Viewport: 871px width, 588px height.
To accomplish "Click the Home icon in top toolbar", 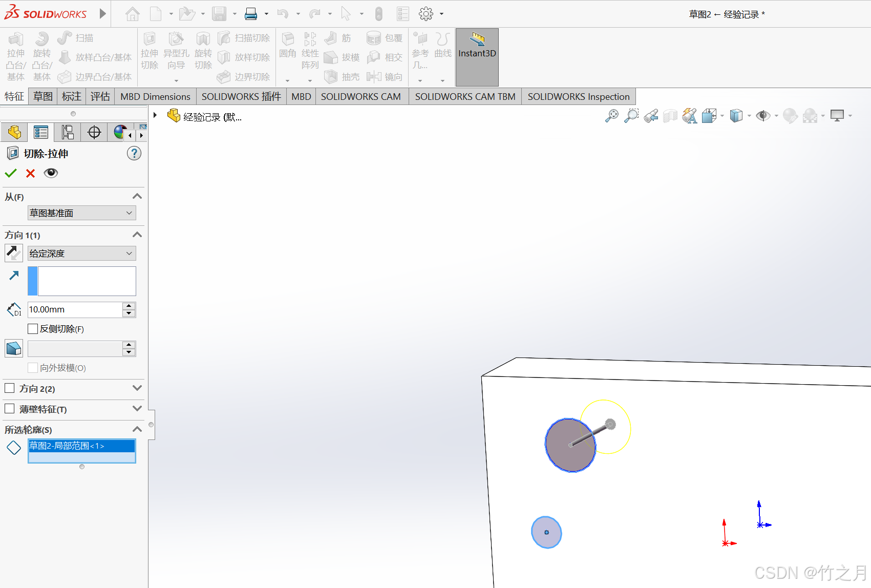I will [132, 14].
